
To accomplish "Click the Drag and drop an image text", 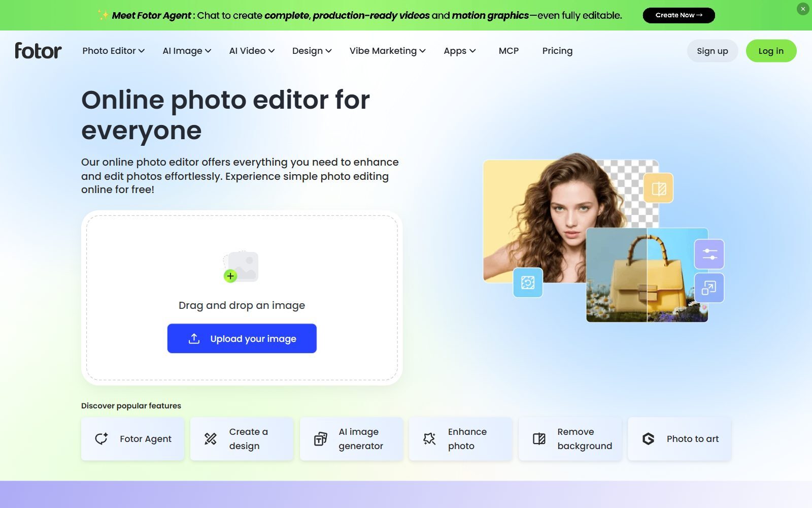I will (242, 305).
